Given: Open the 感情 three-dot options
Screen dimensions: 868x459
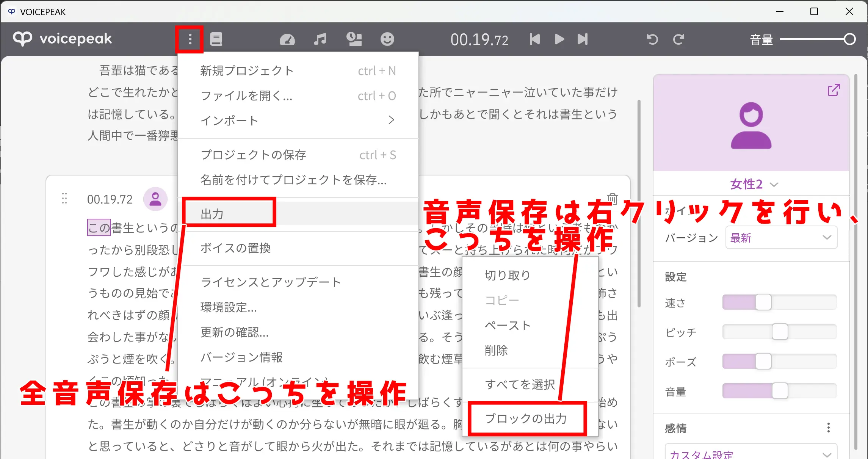Looking at the screenshot, I should [x=829, y=428].
